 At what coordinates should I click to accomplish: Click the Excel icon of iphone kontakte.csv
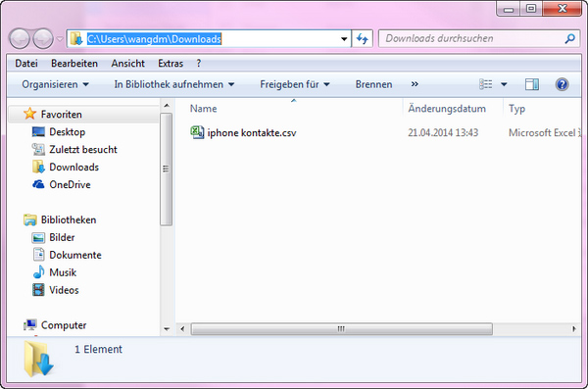coord(197,132)
